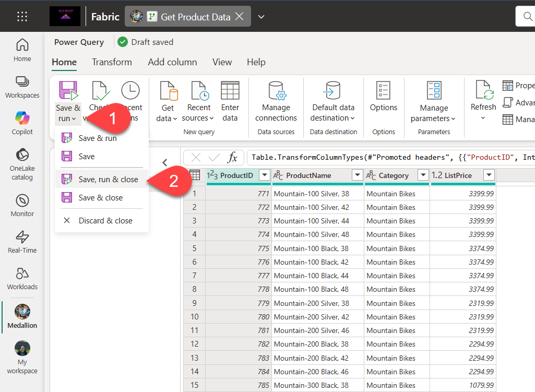Viewport: 535px width, 392px height.
Task: Open the Category column filter dropdown
Action: pos(422,175)
